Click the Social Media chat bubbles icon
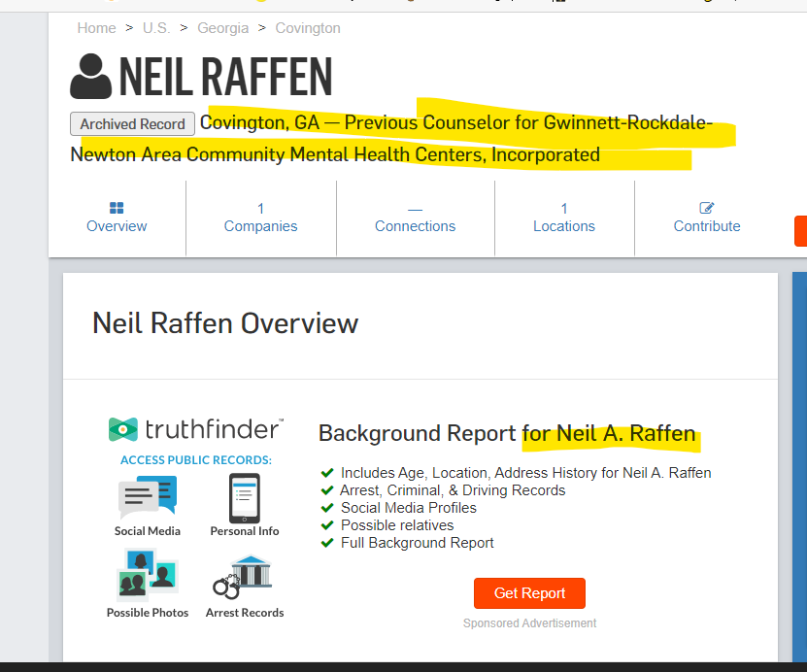 148,497
